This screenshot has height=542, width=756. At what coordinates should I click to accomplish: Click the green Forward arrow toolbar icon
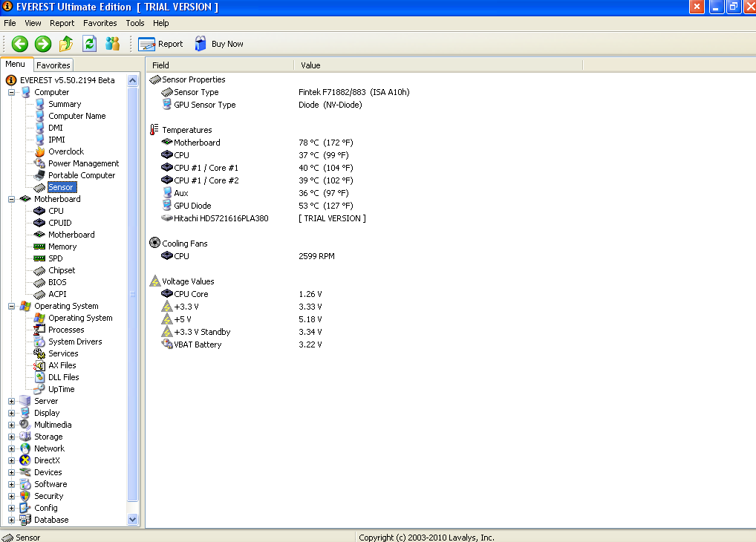pos(43,44)
